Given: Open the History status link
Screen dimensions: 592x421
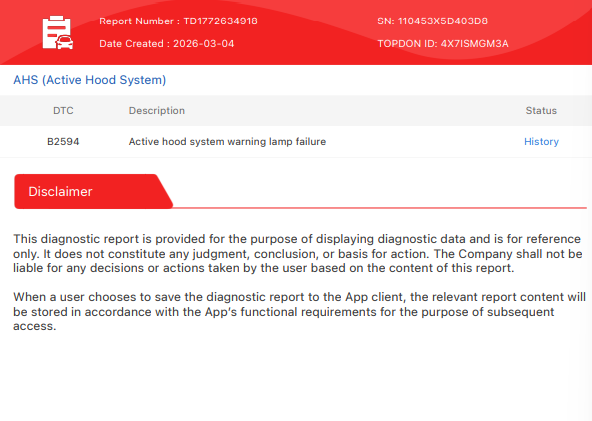Looking at the screenshot, I should [x=541, y=142].
